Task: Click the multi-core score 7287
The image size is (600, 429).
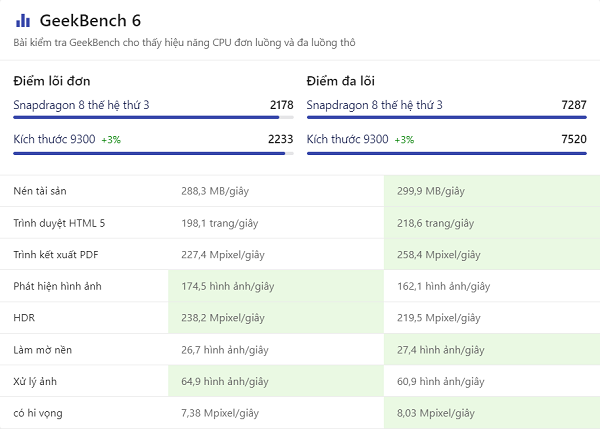Action: (574, 105)
